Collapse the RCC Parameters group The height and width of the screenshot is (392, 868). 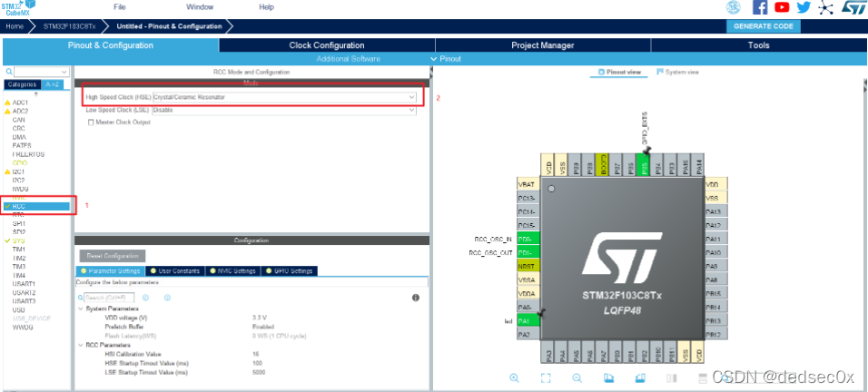(81, 345)
